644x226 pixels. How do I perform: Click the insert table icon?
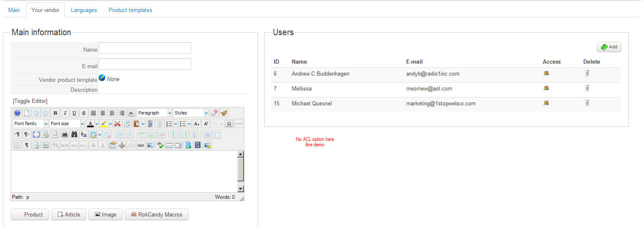coord(93,134)
